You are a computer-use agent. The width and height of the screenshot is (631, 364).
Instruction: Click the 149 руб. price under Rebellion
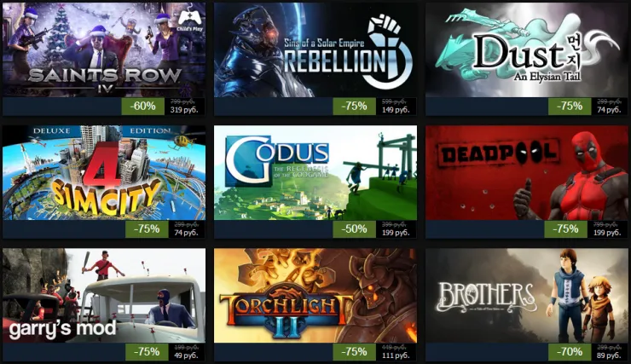396,110
